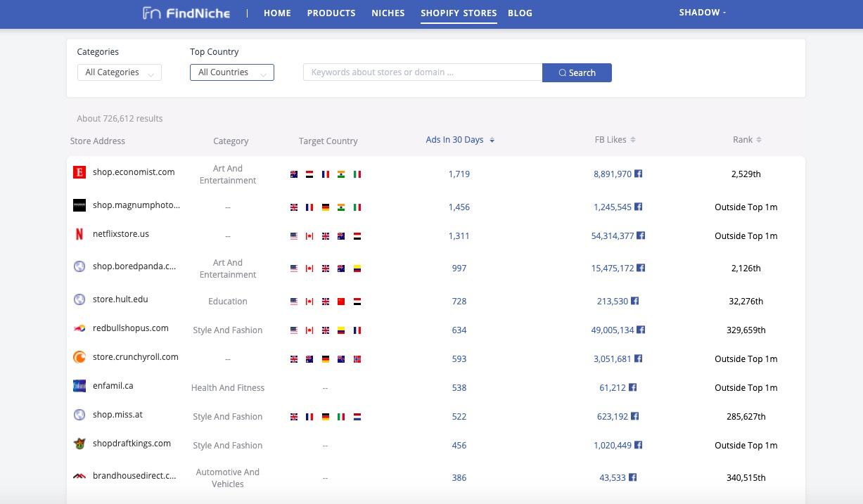
Task: Click Facebook icon beside 1,245,545 likes
Action: point(639,207)
